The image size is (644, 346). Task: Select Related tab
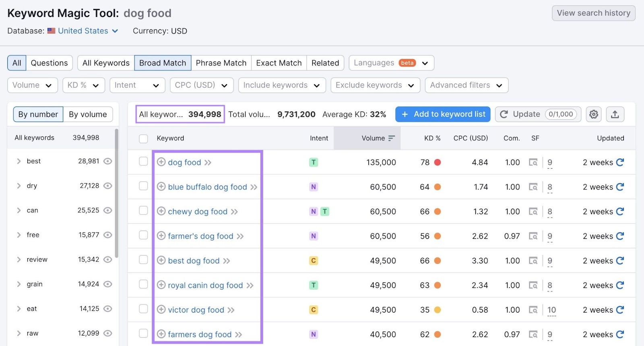click(x=325, y=63)
